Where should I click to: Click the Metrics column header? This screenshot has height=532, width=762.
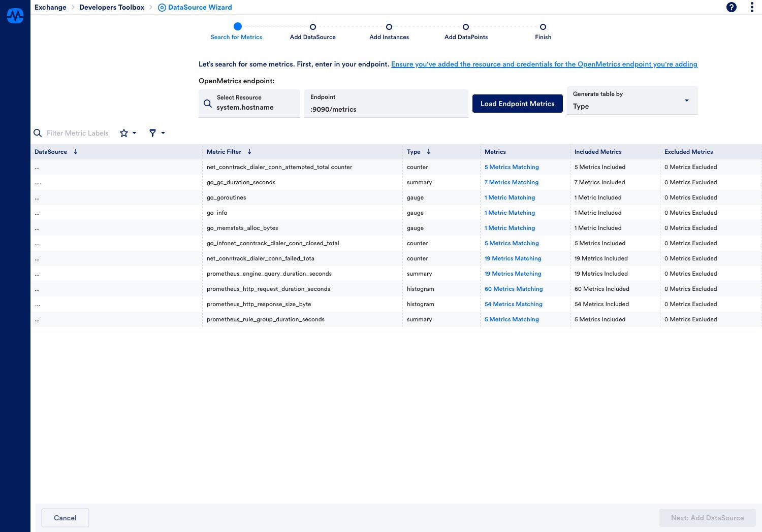(x=495, y=152)
